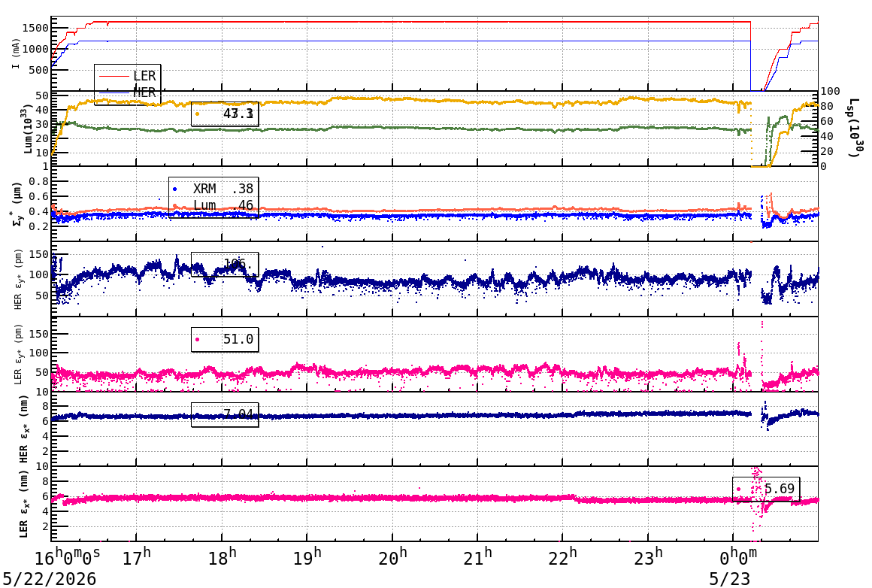The height and width of the screenshot is (588, 872).
Task: Click the 7.04 readout in HER εx panel
Action: [238, 414]
